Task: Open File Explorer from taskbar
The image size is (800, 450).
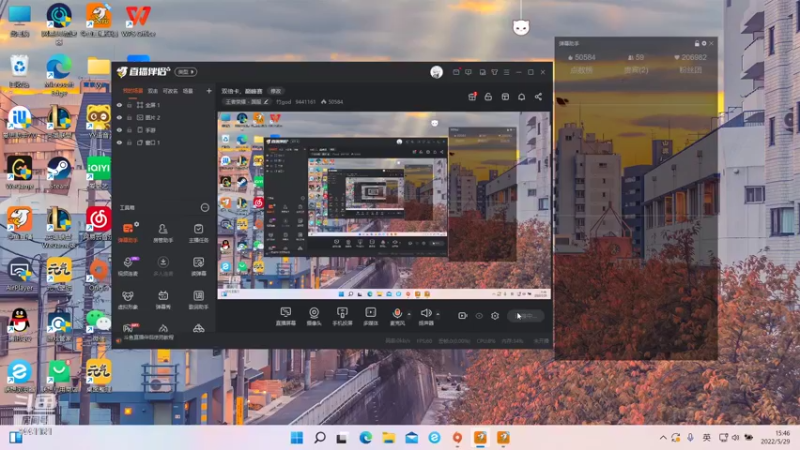Action: [389, 437]
